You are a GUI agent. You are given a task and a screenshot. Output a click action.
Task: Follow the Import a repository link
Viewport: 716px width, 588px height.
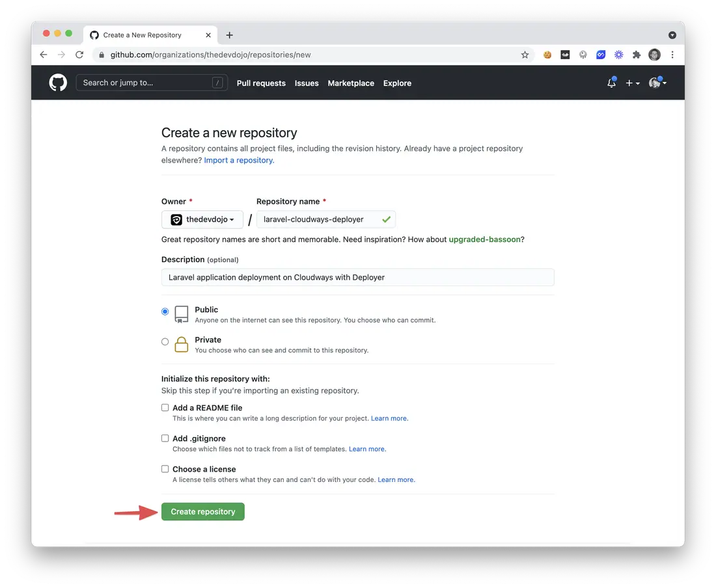pyautogui.click(x=240, y=160)
